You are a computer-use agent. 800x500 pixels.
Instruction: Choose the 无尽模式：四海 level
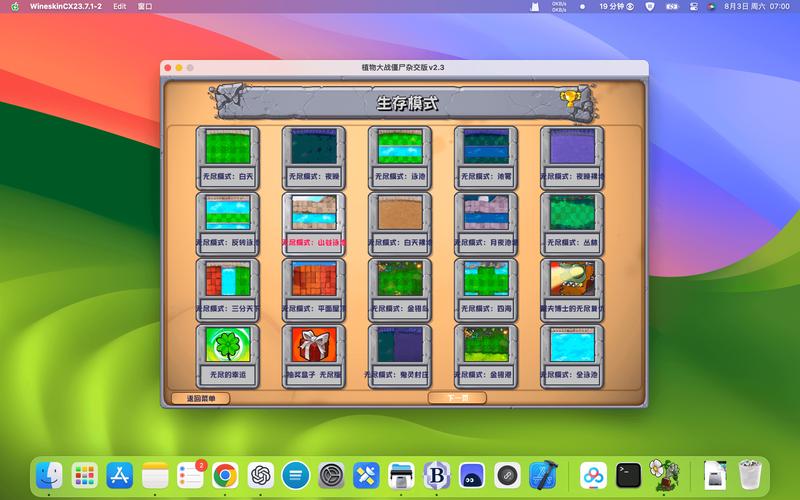485,280
